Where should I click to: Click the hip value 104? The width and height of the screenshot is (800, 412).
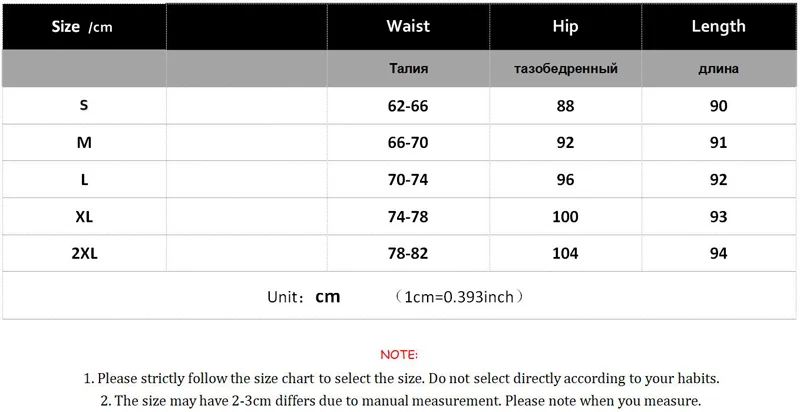[565, 253]
